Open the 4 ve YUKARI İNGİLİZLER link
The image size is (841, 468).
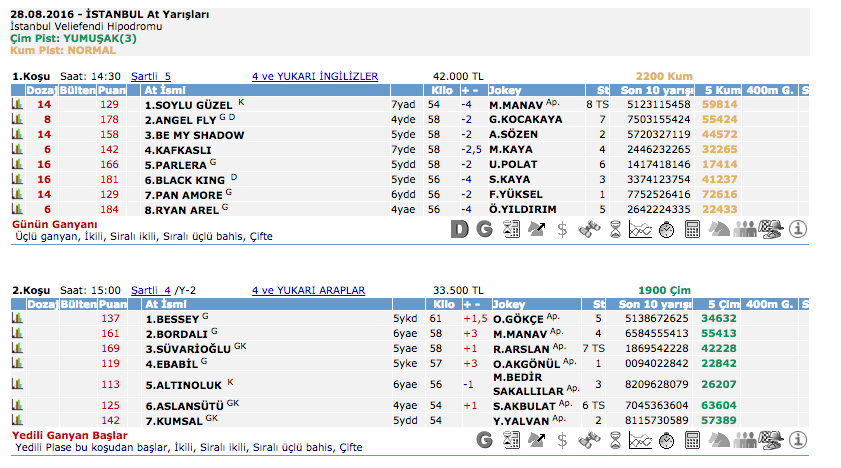tap(314, 76)
